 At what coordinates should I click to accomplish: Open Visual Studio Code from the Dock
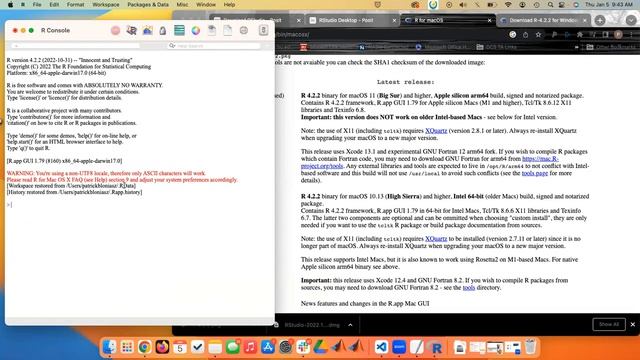click(x=381, y=347)
